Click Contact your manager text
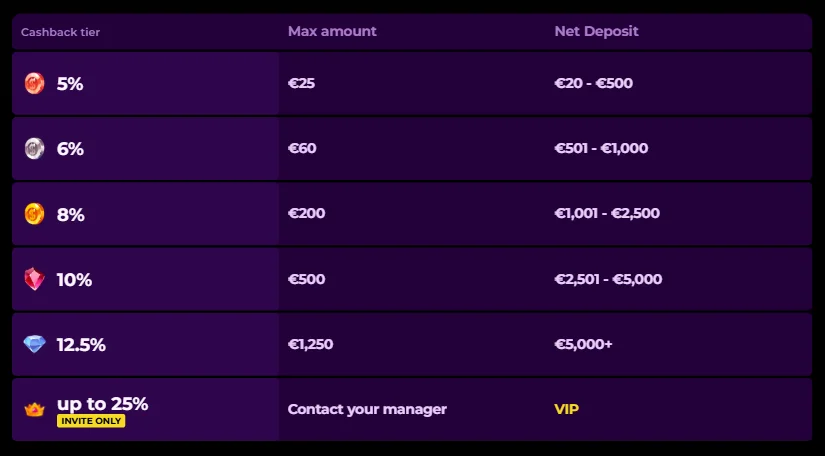The image size is (825, 456). [367, 409]
